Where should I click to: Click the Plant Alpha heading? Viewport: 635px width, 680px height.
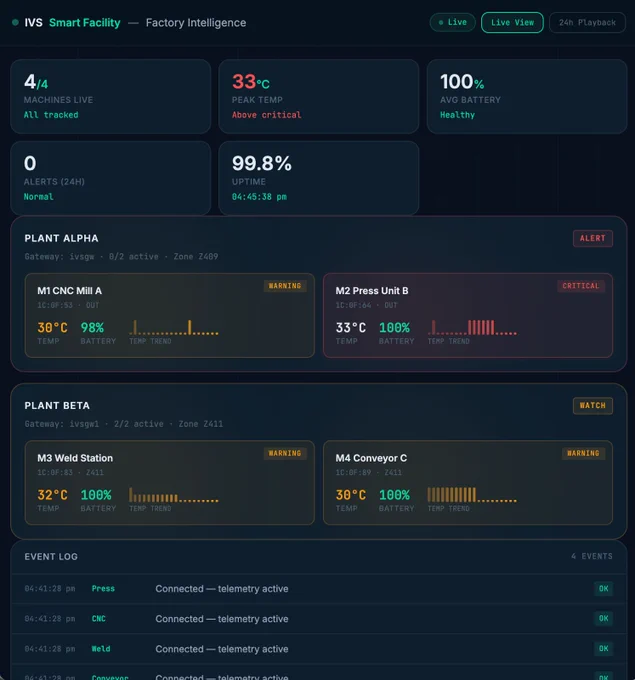coord(62,239)
